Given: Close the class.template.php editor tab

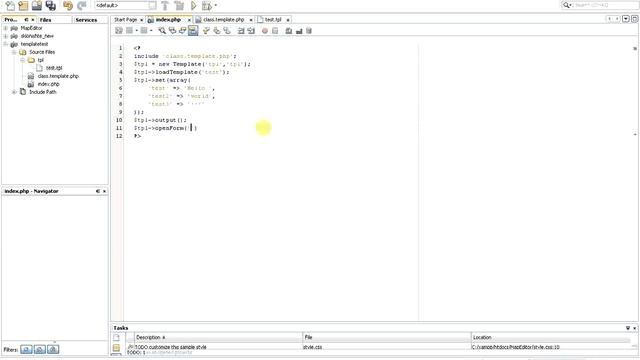Looking at the screenshot, I should point(251,20).
